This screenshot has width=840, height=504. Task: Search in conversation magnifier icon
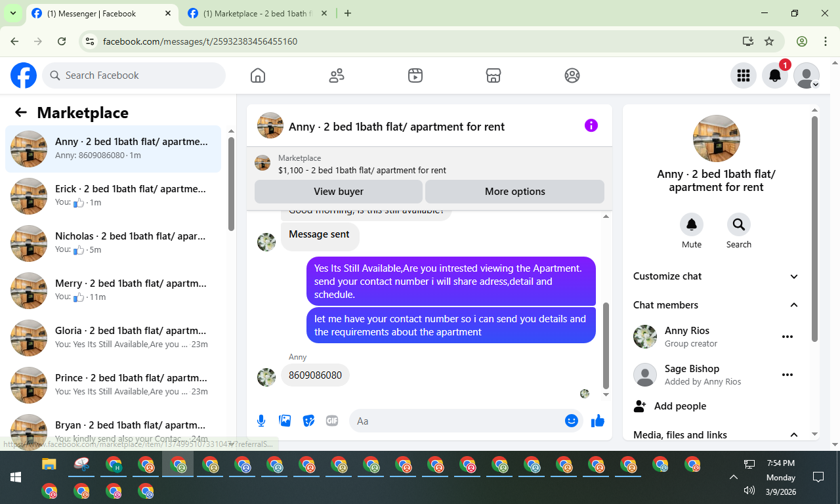point(739,224)
